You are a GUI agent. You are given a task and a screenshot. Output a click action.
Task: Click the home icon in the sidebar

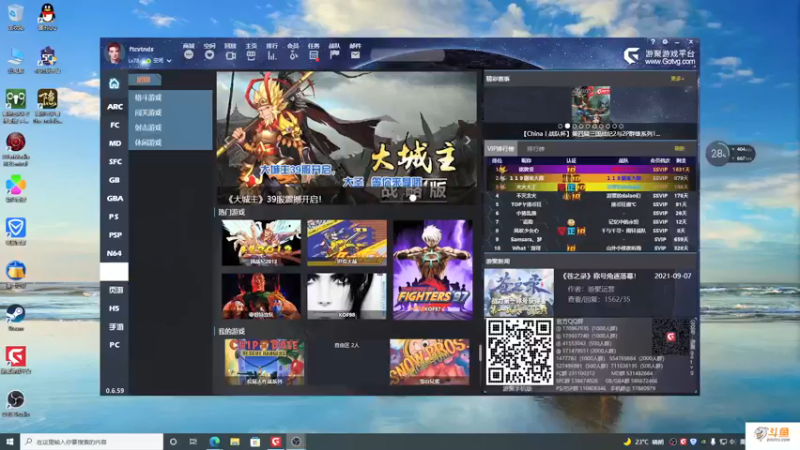[x=114, y=83]
